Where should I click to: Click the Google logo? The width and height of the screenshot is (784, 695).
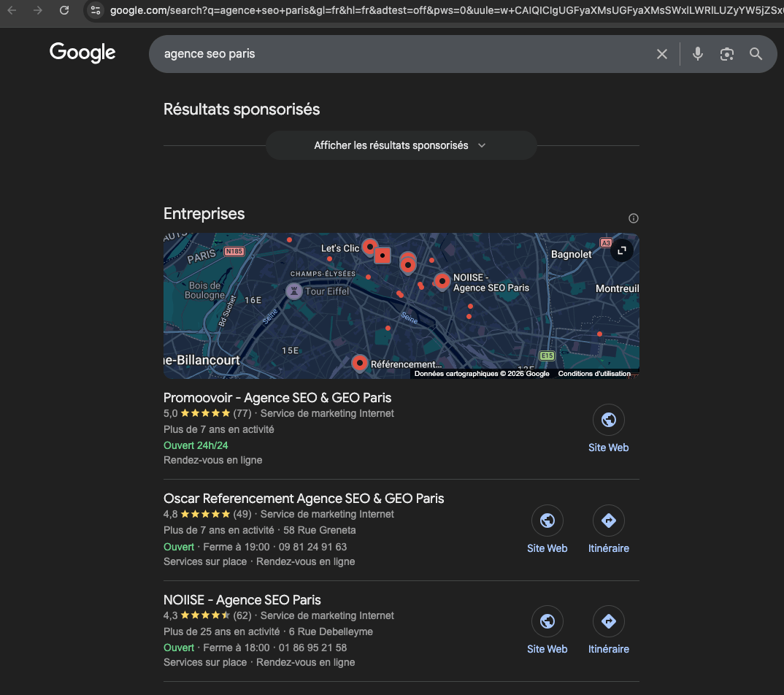[82, 53]
